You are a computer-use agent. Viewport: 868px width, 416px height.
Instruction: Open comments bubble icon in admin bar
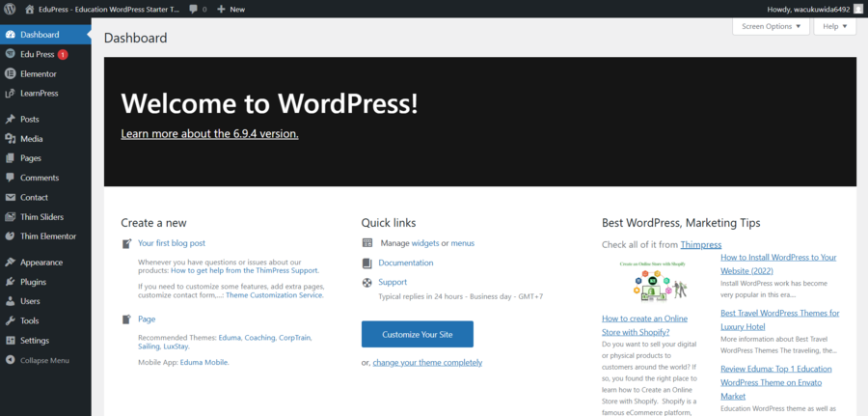193,9
